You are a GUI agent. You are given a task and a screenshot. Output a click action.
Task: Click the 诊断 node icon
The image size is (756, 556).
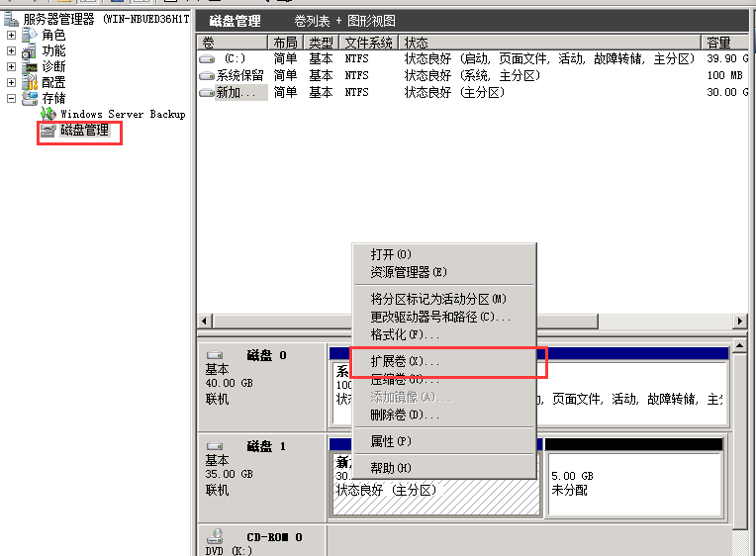tap(31, 67)
